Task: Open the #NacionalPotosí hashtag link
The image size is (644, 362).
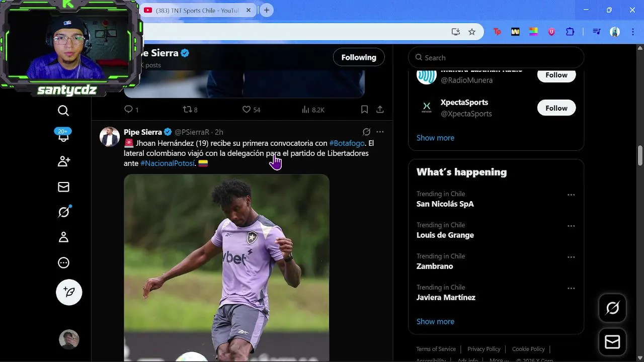Action: pyautogui.click(x=168, y=163)
